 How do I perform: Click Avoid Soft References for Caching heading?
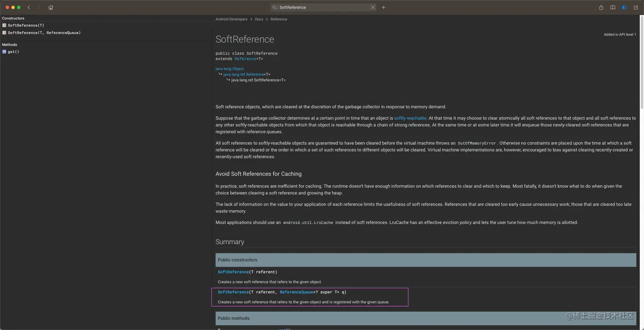pyautogui.click(x=259, y=174)
